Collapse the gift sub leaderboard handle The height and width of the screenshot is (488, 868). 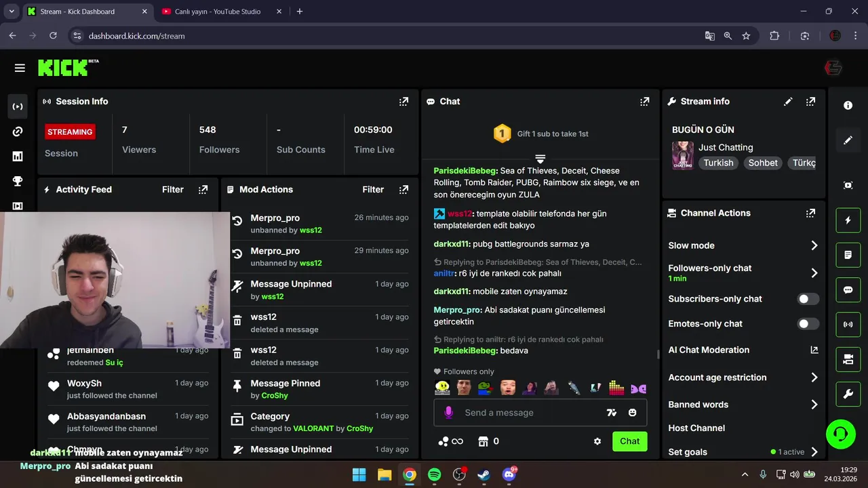540,159
